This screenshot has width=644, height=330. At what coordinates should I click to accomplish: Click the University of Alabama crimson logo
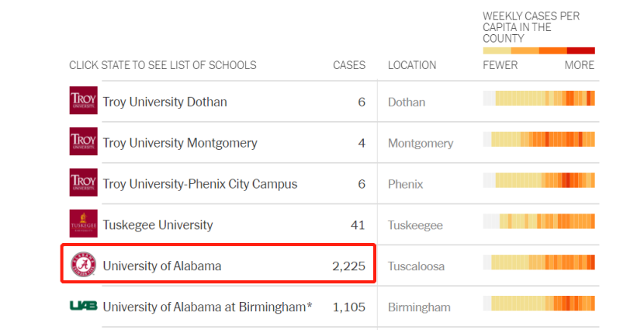(83, 265)
